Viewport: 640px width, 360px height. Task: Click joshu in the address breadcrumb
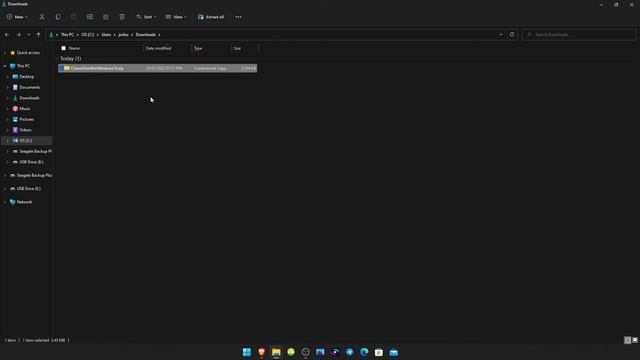click(123, 35)
